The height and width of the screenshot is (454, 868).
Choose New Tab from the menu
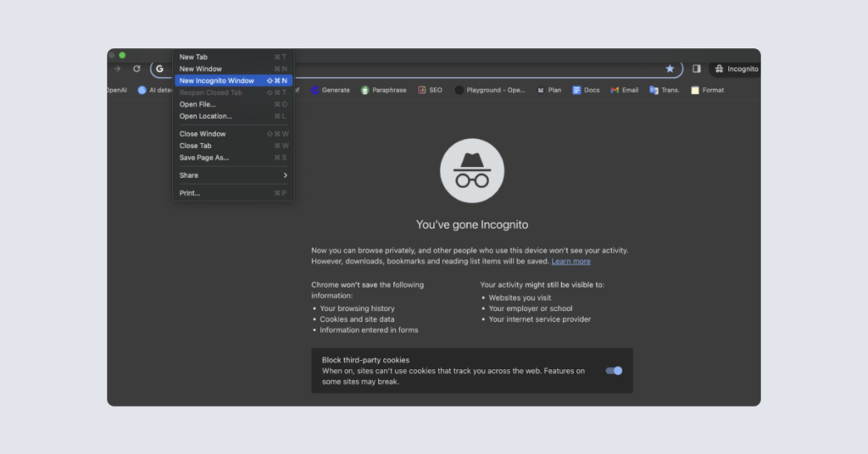pyautogui.click(x=233, y=57)
